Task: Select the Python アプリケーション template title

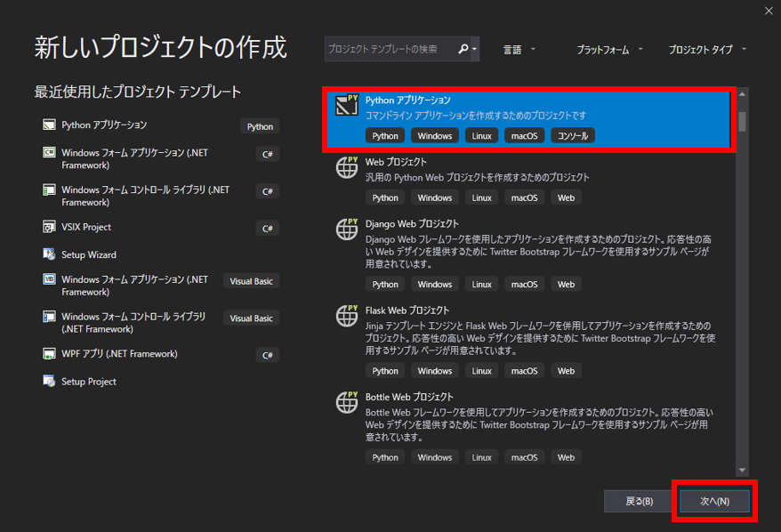Action: tap(408, 101)
